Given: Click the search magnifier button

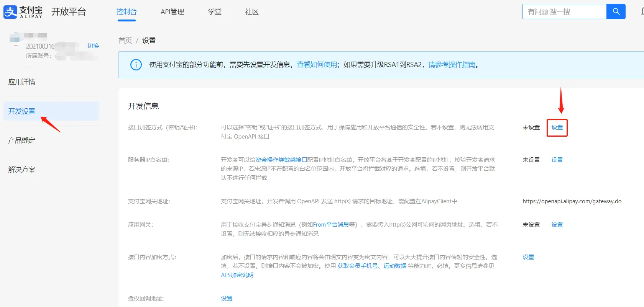Looking at the screenshot, I should coord(616,11).
